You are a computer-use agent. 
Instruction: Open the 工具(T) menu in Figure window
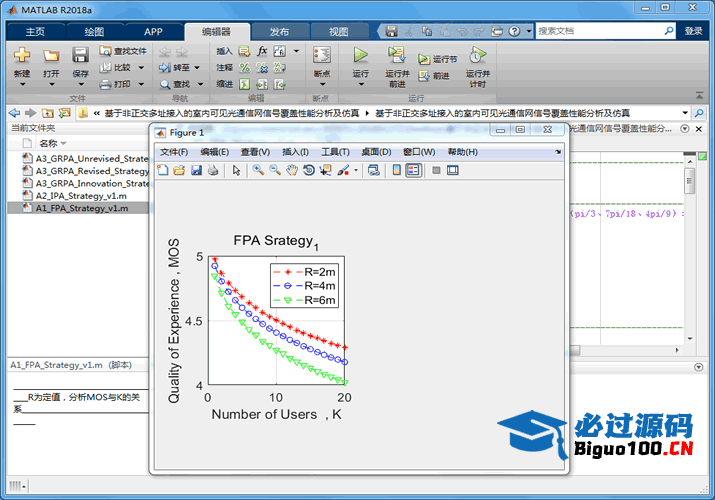(x=335, y=151)
